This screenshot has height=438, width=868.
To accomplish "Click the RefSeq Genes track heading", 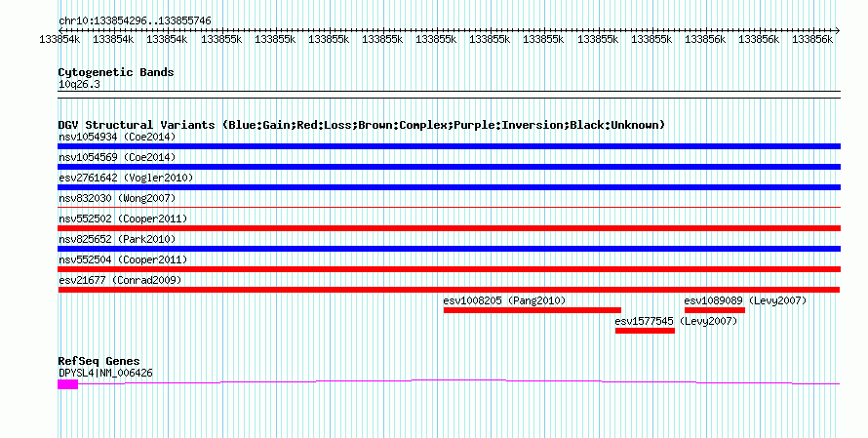I will [x=99, y=361].
